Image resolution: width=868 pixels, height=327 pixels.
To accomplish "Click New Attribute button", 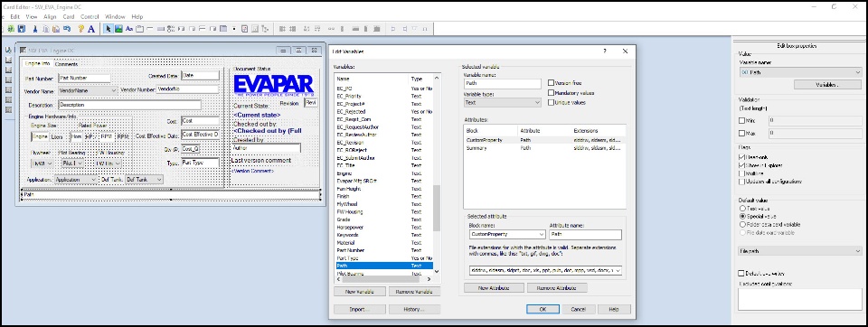I will [494, 288].
